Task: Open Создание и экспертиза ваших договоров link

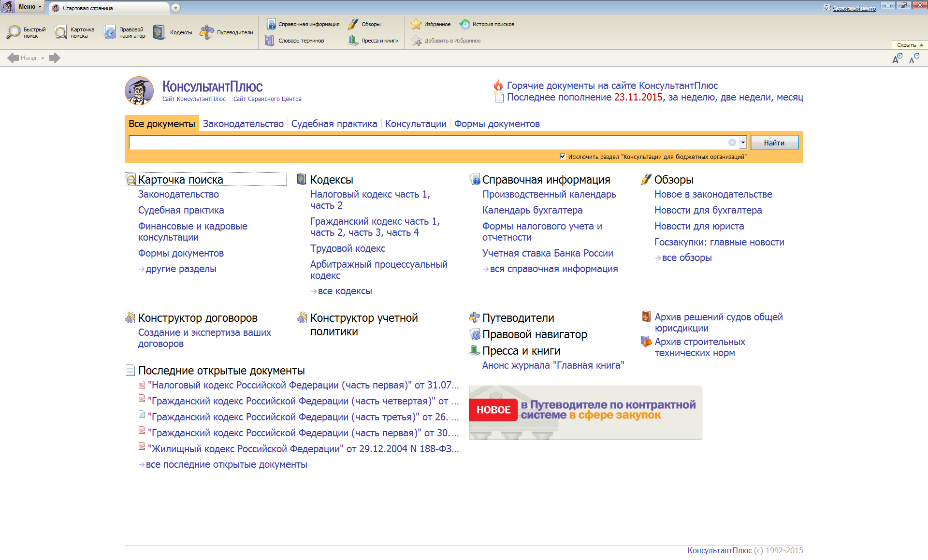Action: 204,338
